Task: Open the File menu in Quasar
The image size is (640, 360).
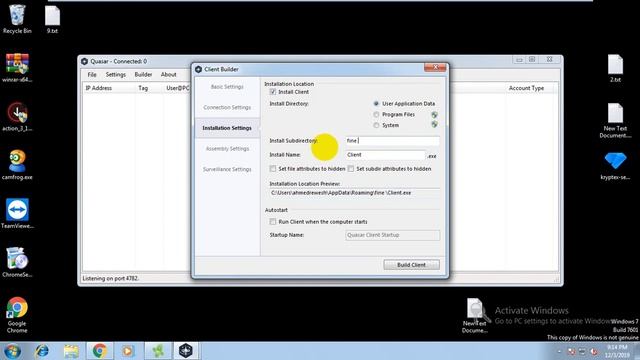Action: click(x=92, y=75)
